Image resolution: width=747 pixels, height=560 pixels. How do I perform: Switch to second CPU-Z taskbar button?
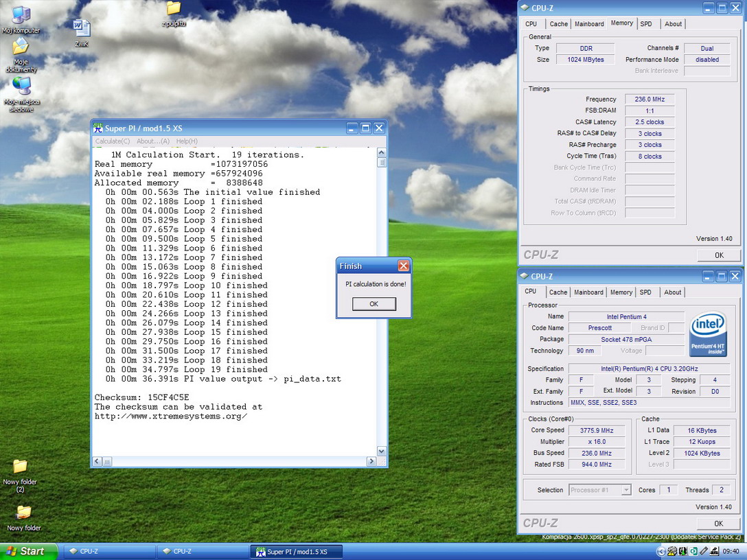(x=203, y=552)
